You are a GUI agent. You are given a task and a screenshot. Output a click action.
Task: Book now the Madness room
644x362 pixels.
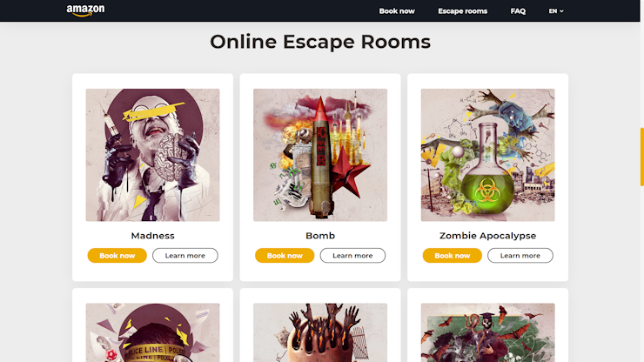point(117,256)
